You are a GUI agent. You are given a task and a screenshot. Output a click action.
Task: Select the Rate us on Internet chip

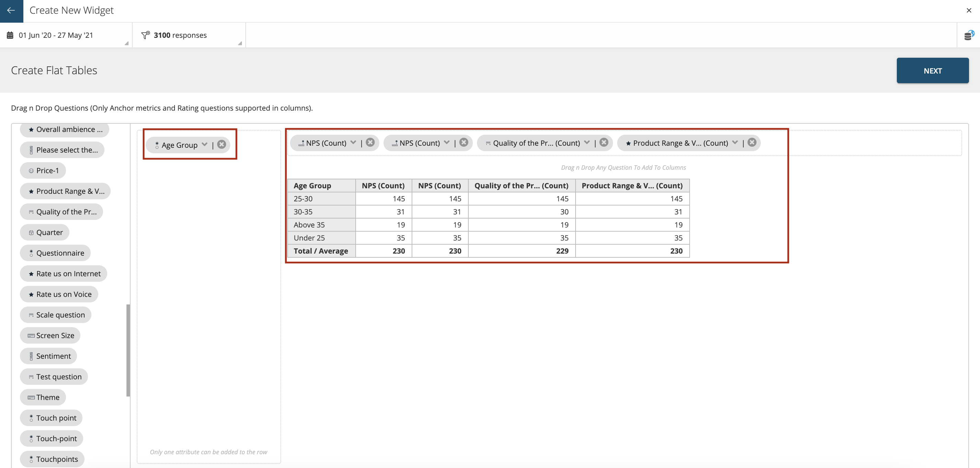64,274
